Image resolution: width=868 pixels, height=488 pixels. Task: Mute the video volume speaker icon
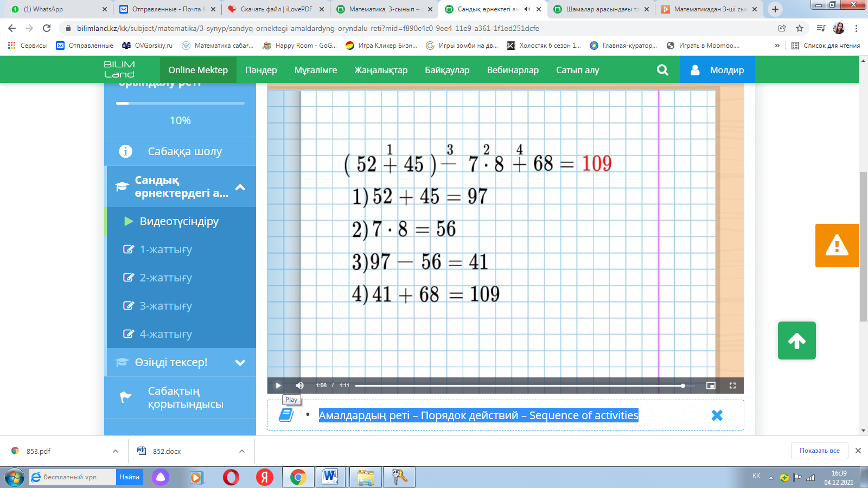tap(299, 386)
